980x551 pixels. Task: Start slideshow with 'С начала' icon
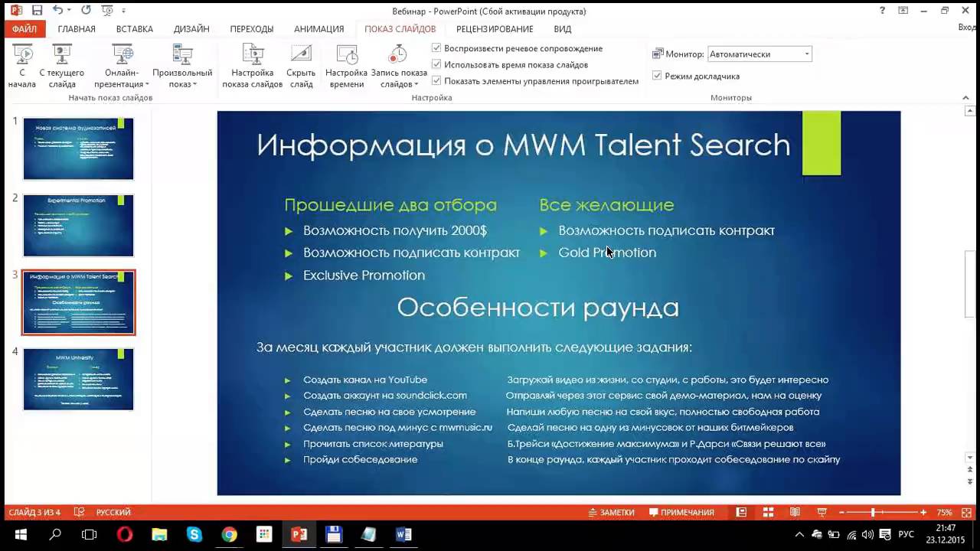pyautogui.click(x=22, y=66)
